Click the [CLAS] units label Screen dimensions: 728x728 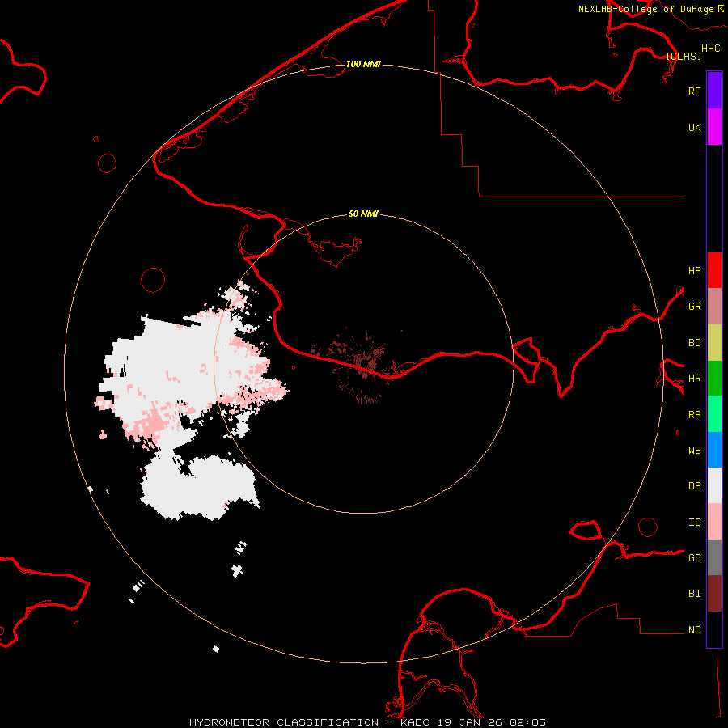coord(684,56)
